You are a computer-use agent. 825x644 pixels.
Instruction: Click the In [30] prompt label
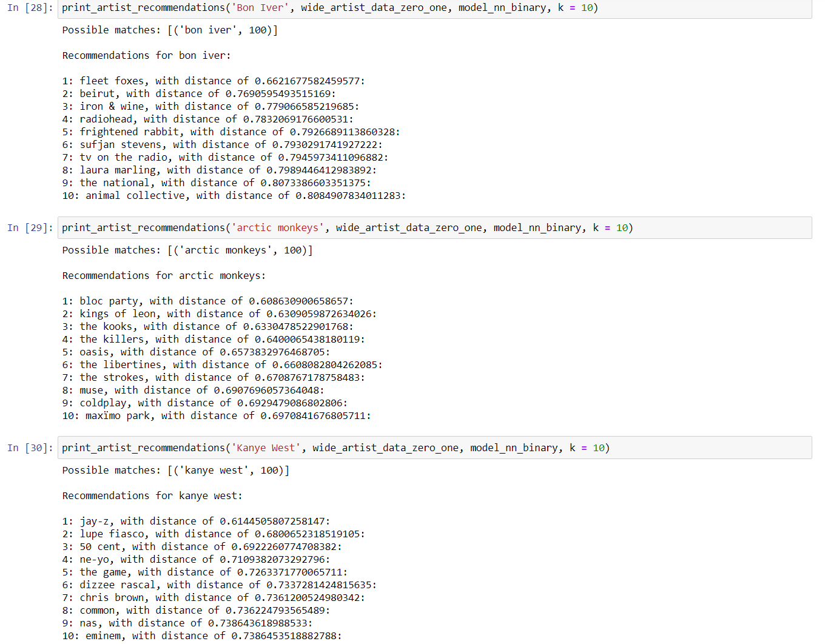[30, 448]
